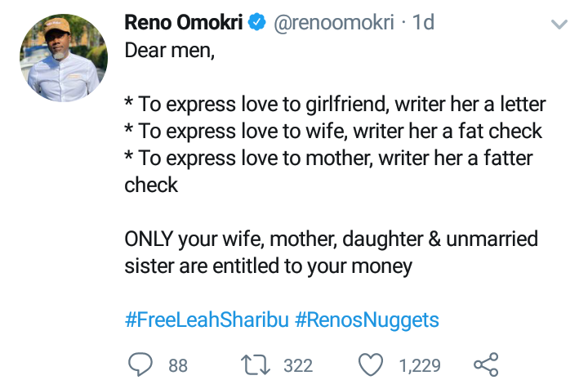
Task: Click the line about wife's fat check
Action: 333,132
